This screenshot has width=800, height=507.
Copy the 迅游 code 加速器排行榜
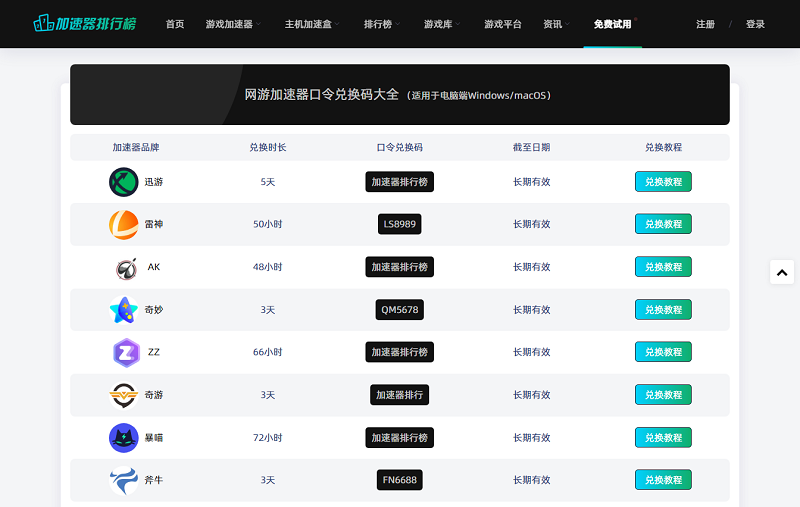pos(399,182)
